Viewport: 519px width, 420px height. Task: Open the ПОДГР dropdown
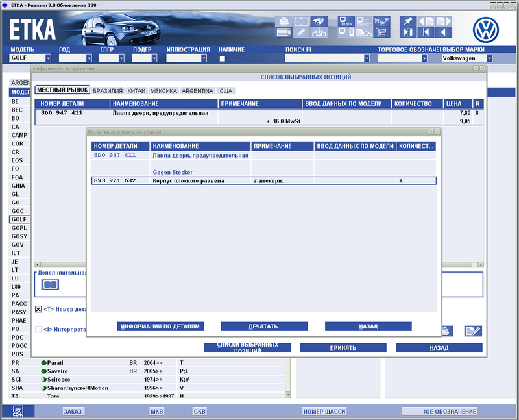point(154,58)
